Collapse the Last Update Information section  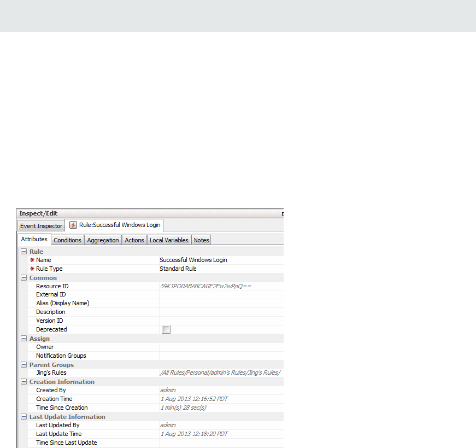pyautogui.click(x=23, y=416)
